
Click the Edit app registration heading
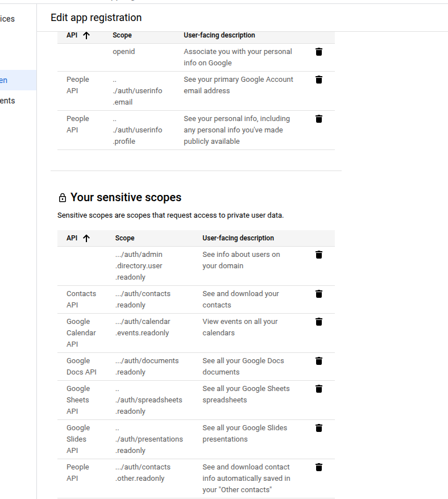96,18
